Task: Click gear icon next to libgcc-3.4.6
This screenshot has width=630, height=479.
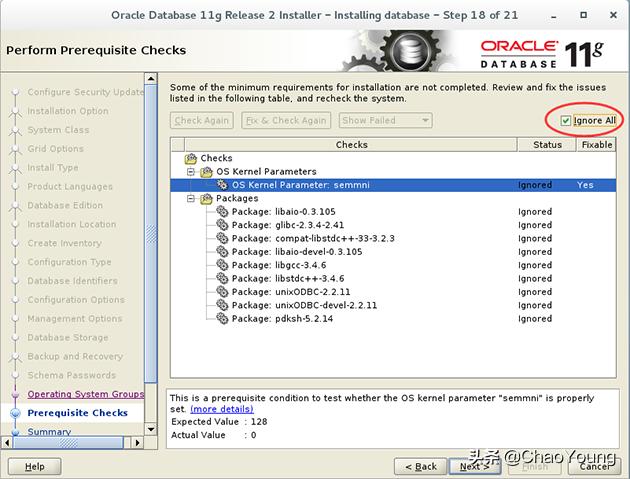Action: (x=222, y=265)
